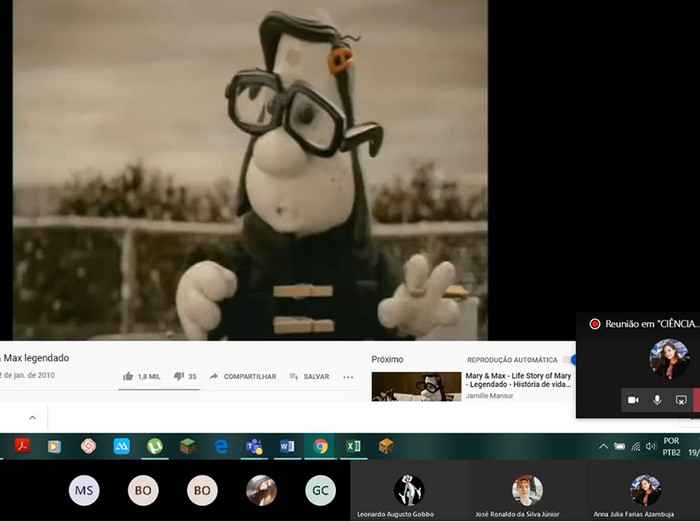
Task: Open the Minecraft block icon in taskbar
Action: click(x=187, y=446)
